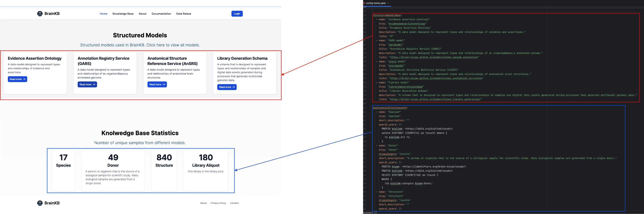Viewport: 644px width, 214px height.
Task: Select the 840 Structure statistics card
Action: (164, 170)
